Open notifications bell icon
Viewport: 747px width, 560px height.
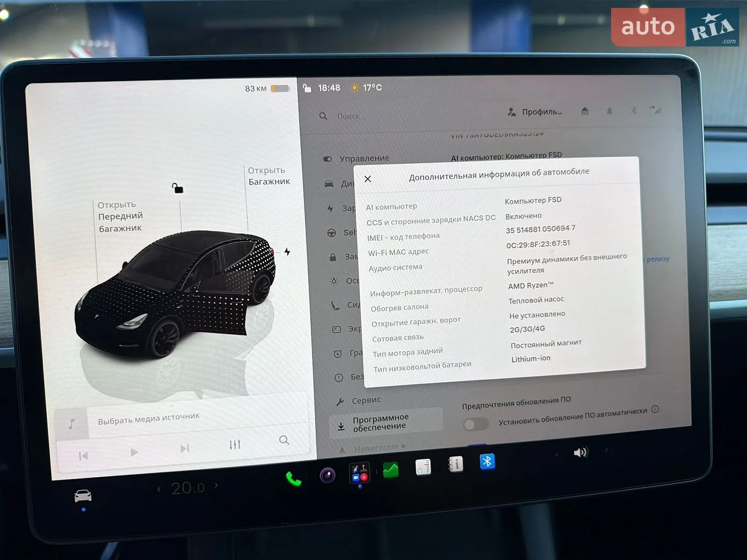(x=610, y=110)
